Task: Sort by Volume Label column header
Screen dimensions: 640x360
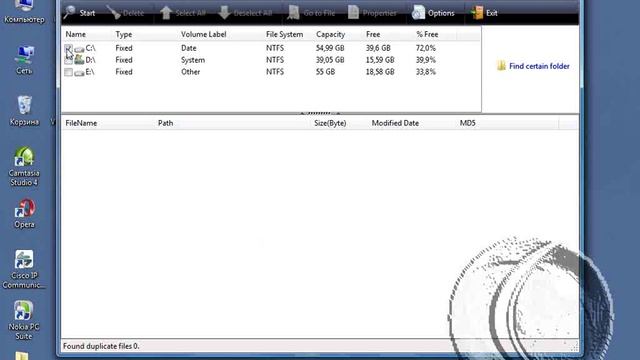Action: (203, 34)
